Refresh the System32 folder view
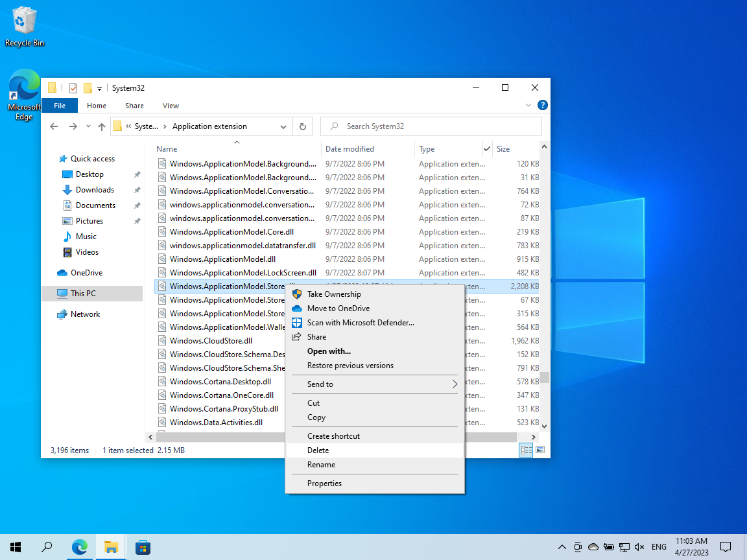 click(x=303, y=126)
